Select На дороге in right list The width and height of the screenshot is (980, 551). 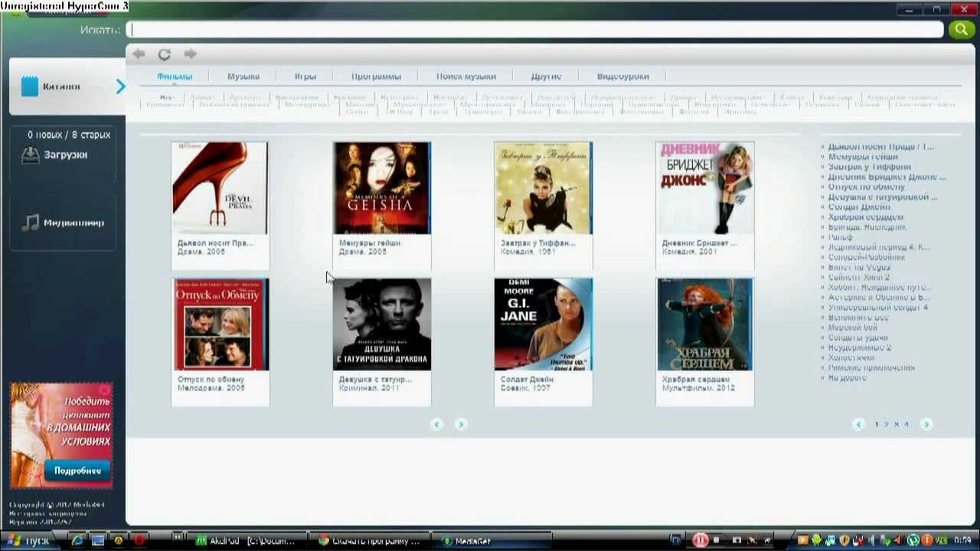(x=848, y=377)
